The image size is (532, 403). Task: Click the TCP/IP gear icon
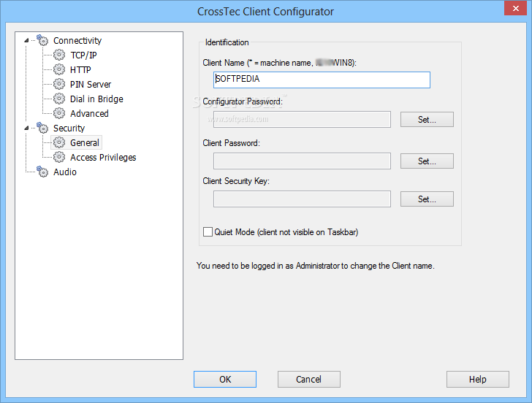pyautogui.click(x=59, y=55)
